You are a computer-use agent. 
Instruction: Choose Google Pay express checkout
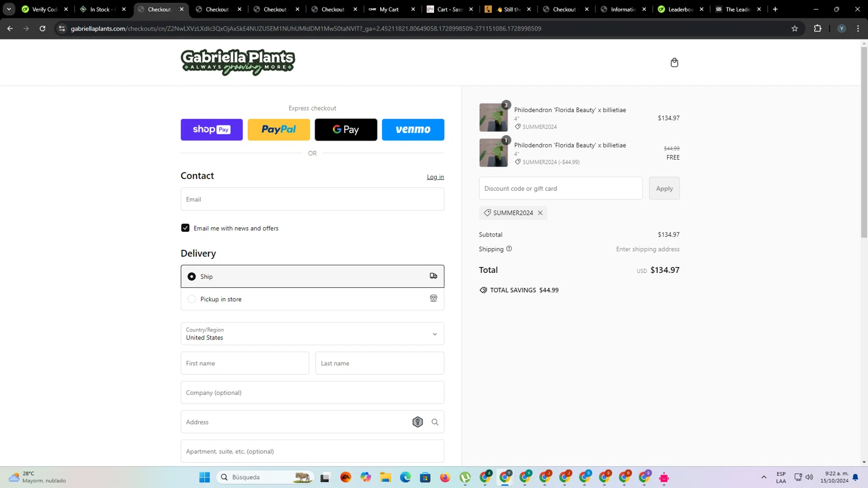coord(346,130)
